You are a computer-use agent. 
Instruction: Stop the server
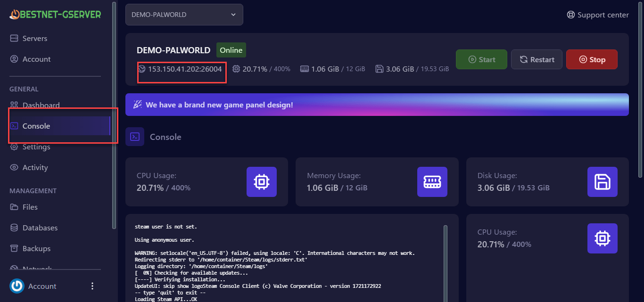592,59
